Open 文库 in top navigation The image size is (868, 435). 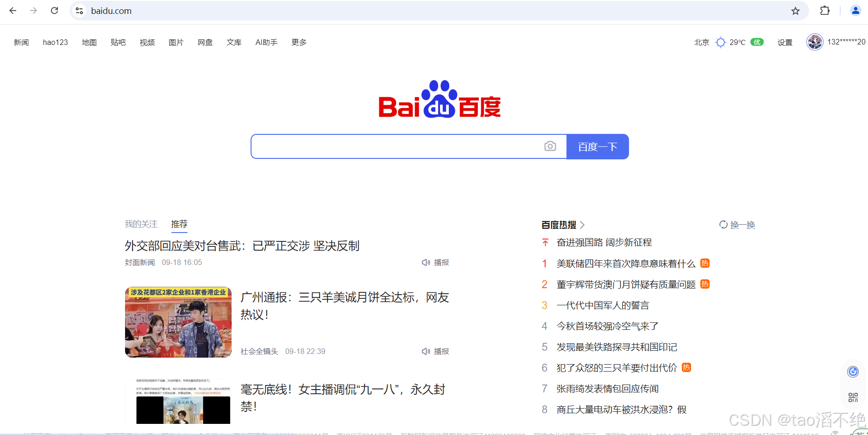click(234, 42)
